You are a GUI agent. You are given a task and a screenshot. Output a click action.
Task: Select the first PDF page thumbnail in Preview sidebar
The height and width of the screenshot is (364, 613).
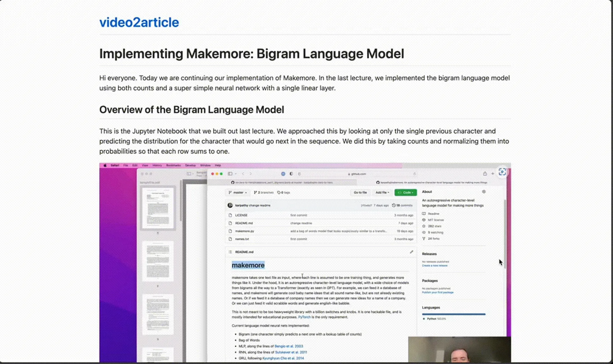point(158,207)
